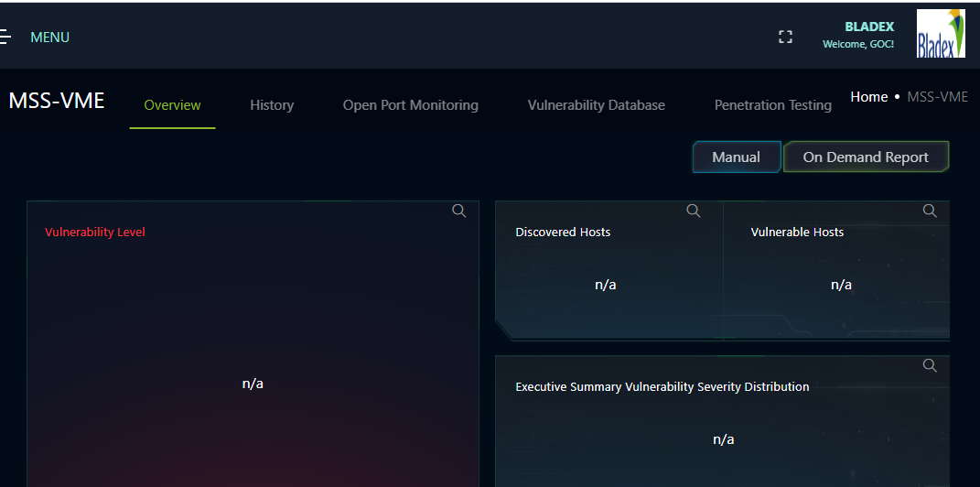Click the Manual button
The width and height of the screenshot is (980, 487).
[737, 157]
